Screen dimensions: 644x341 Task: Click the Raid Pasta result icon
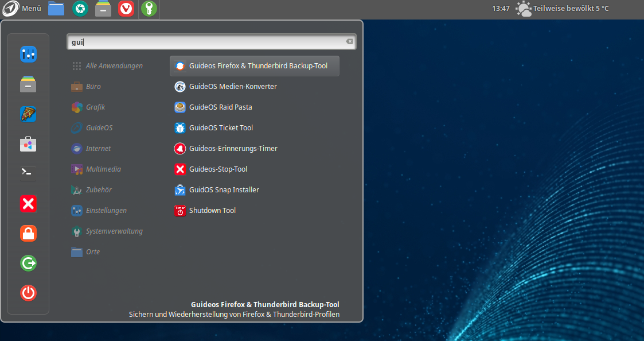click(180, 107)
